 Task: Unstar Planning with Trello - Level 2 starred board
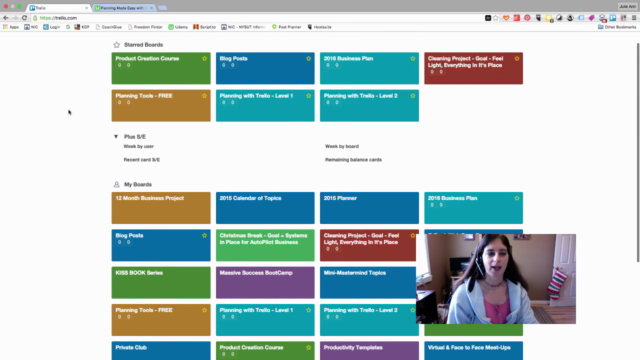point(413,96)
